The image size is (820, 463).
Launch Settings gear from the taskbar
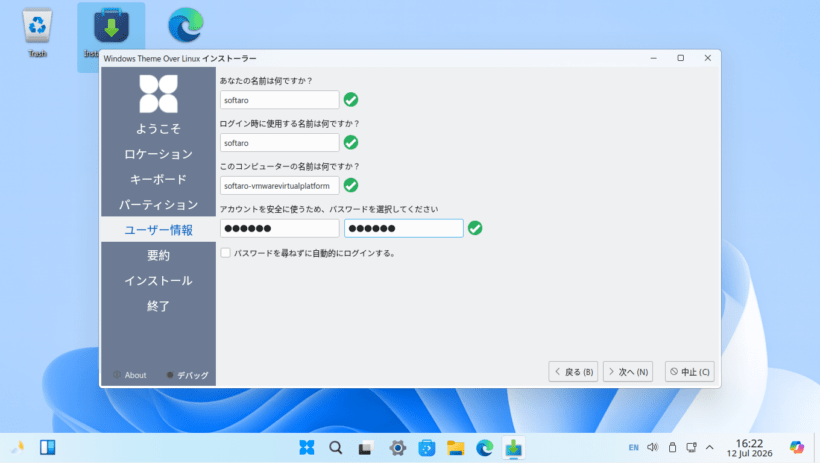(x=397, y=448)
